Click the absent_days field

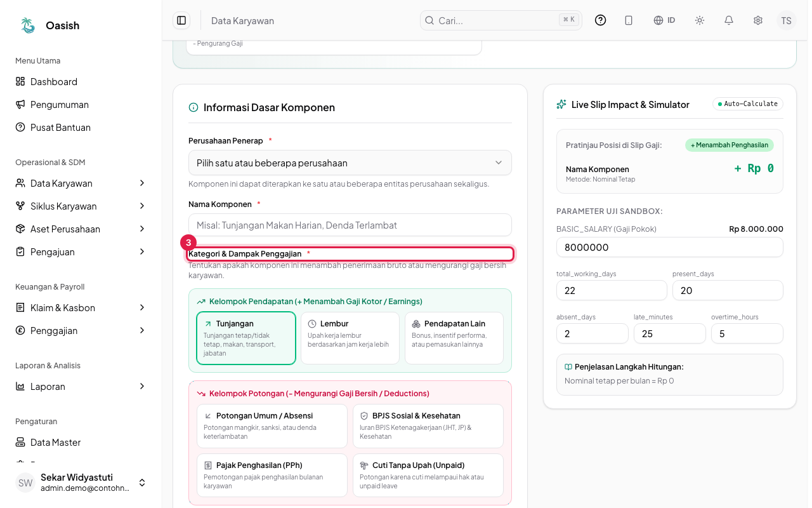coord(593,333)
